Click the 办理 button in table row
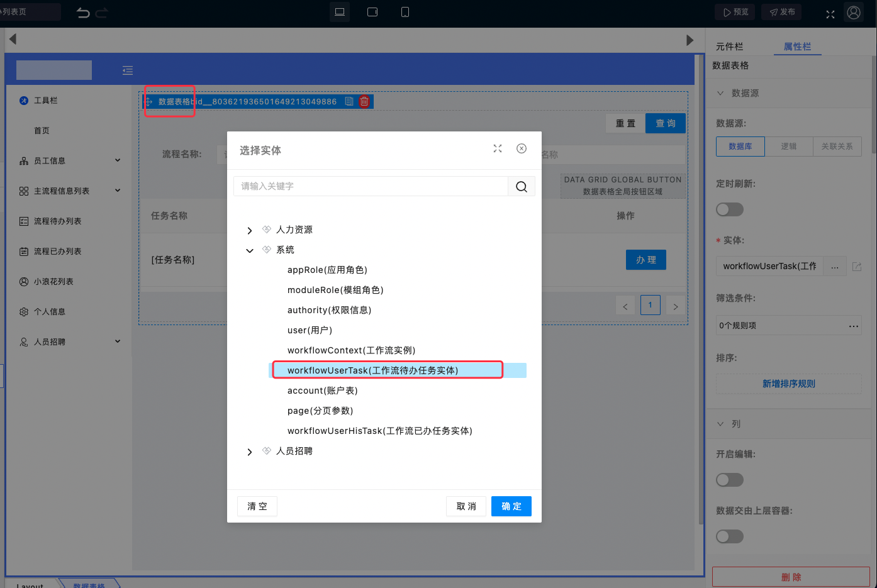Screen dimensions: 877x588 tap(646, 260)
